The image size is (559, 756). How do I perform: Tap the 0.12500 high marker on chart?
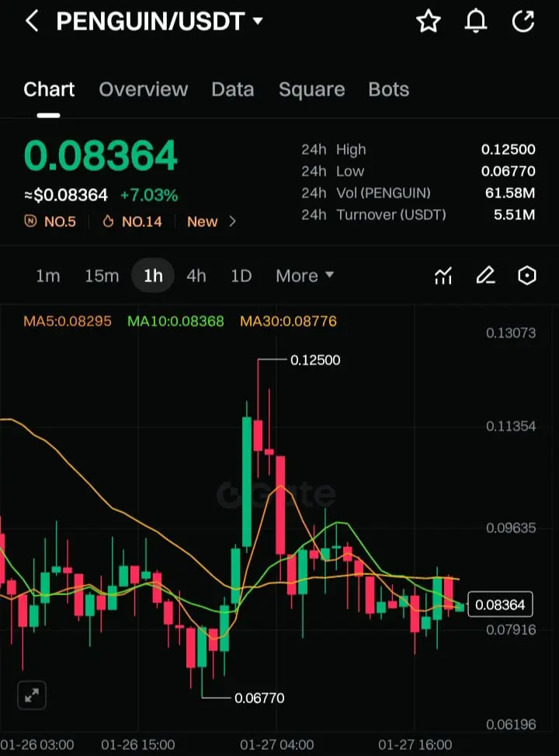[315, 361]
